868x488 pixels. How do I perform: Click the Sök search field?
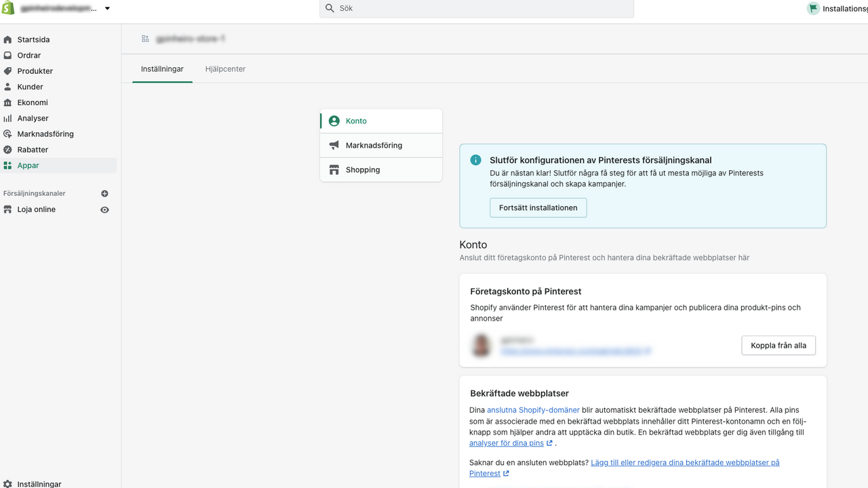coord(477,8)
